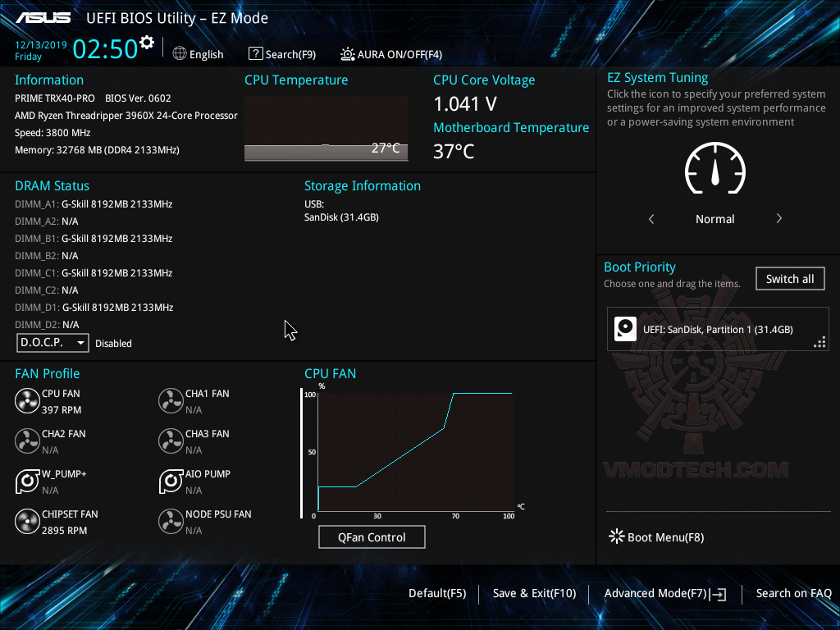Click Memory: 32768 MB info line
The image size is (840, 630).
[97, 150]
